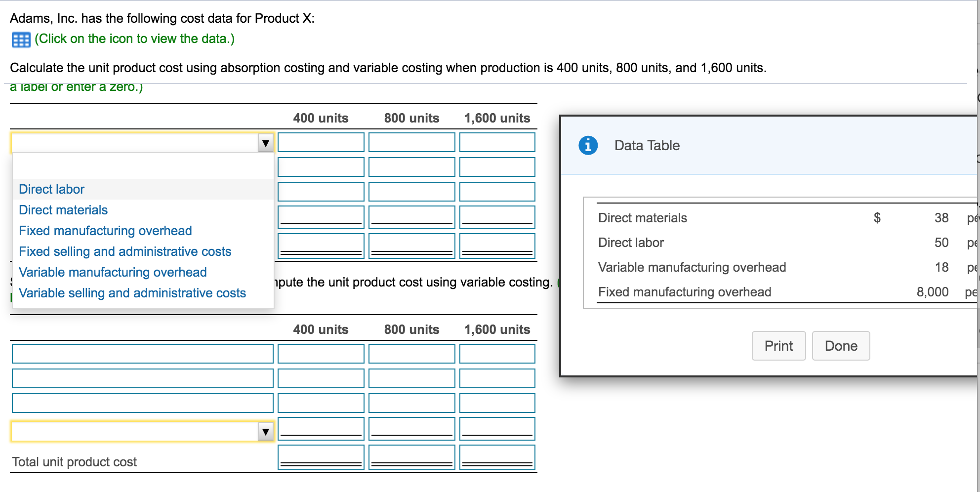Click second row 400 units field, absorption table
The image size is (980, 492).
(x=321, y=167)
